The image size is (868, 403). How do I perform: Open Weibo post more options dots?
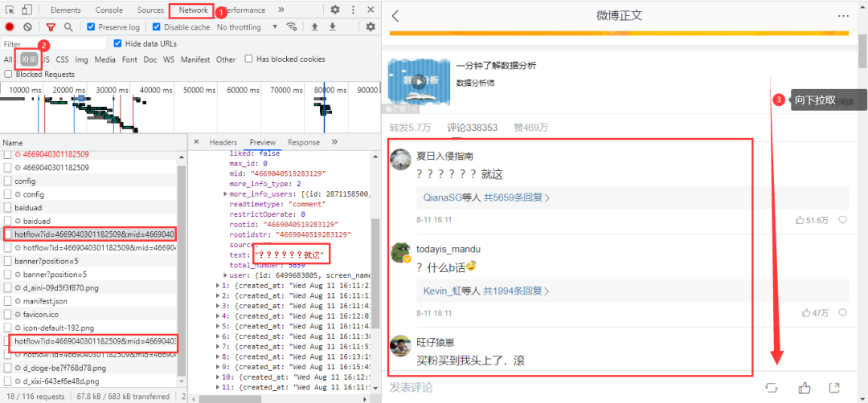point(843,16)
